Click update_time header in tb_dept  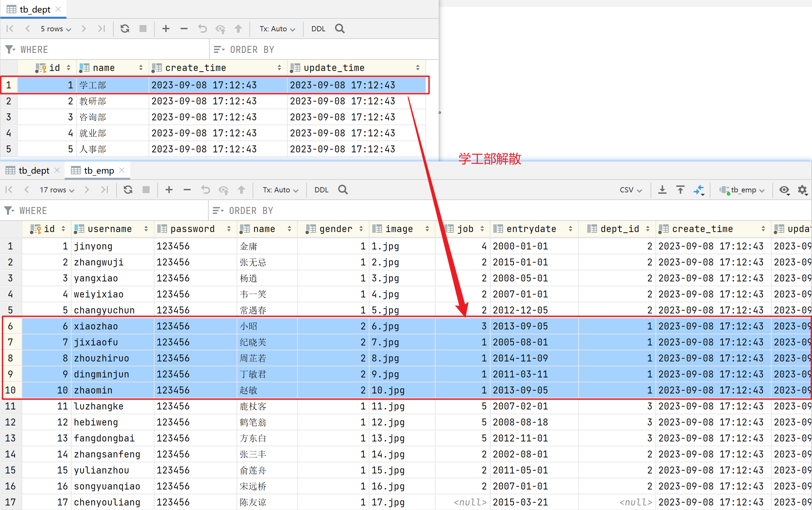tap(356, 68)
